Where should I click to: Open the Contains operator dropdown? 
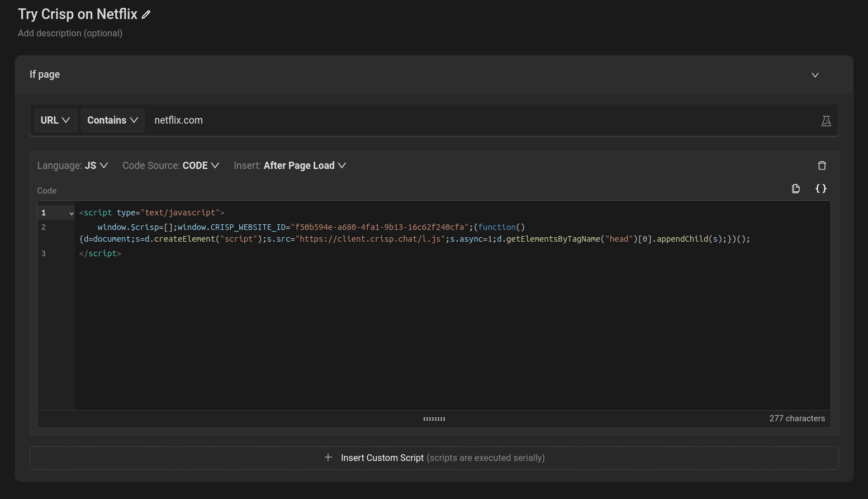click(112, 120)
